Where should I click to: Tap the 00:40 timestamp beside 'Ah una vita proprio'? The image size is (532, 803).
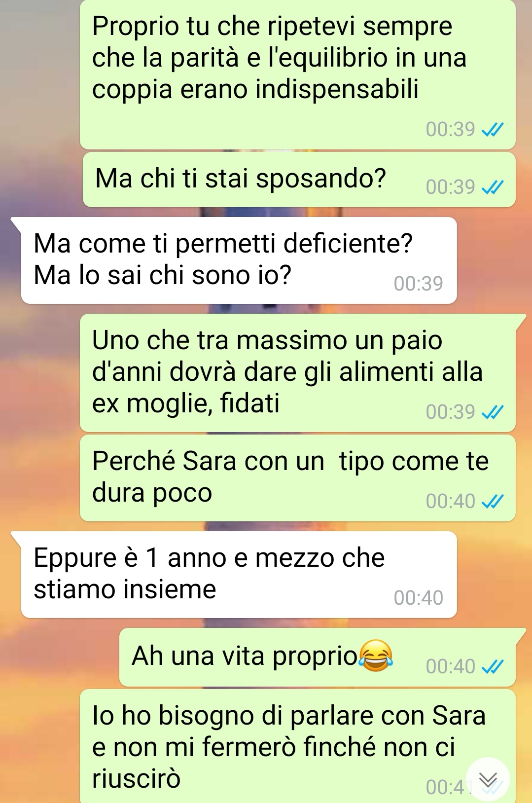450,666
